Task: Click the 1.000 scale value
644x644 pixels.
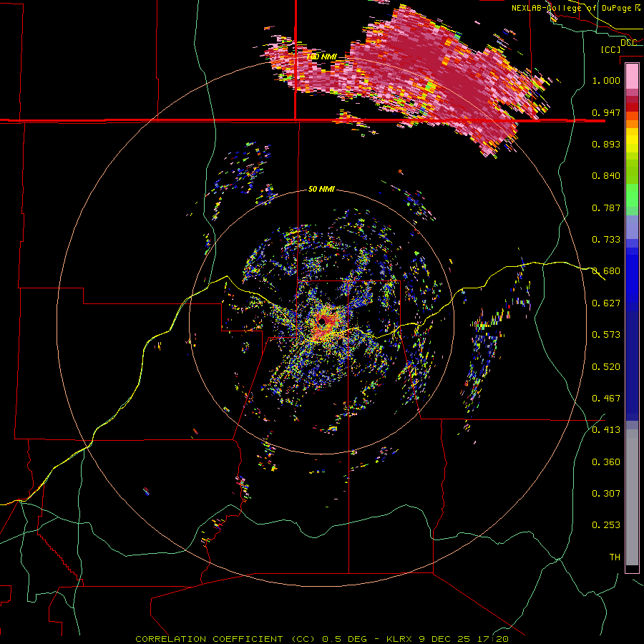Action: point(606,80)
